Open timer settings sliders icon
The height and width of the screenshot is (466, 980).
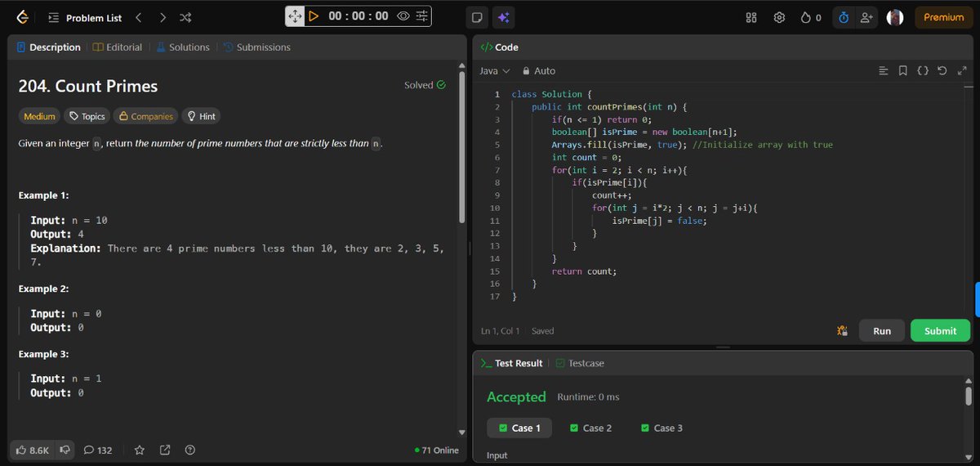pos(421,16)
